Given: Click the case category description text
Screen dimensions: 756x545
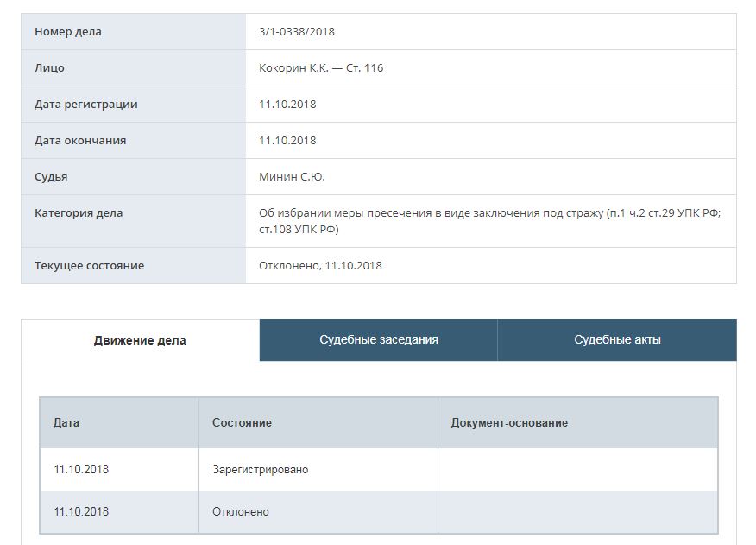Looking at the screenshot, I should (x=488, y=221).
